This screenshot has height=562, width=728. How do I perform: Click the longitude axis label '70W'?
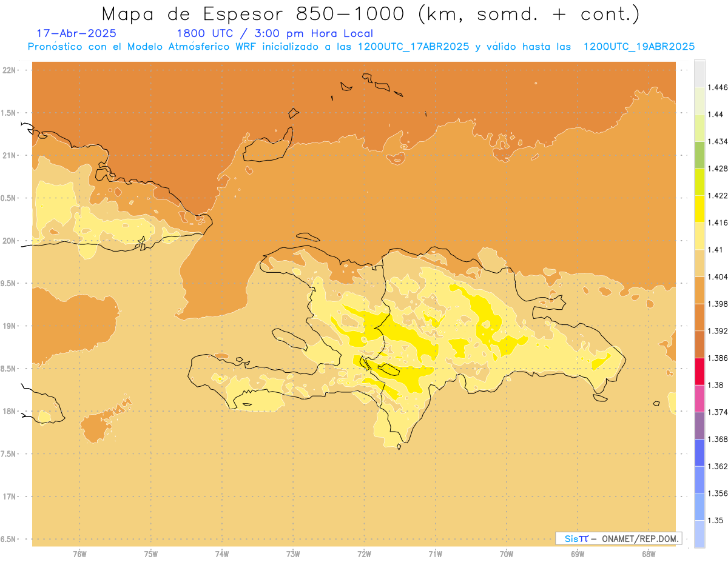coord(507,554)
